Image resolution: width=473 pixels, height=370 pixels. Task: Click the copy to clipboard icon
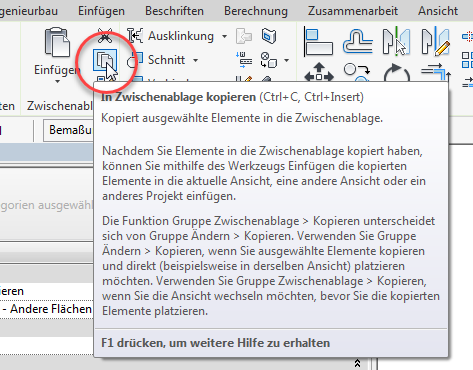[105, 60]
